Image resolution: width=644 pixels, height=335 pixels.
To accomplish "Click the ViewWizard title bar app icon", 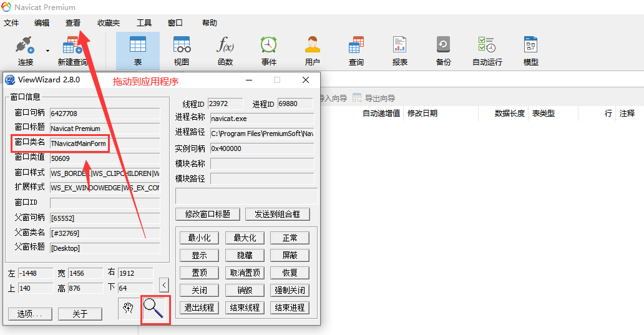I will pos(10,80).
